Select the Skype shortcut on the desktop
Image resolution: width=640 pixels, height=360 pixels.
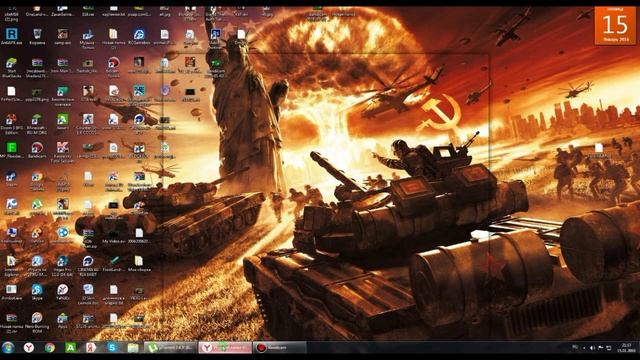point(37,292)
